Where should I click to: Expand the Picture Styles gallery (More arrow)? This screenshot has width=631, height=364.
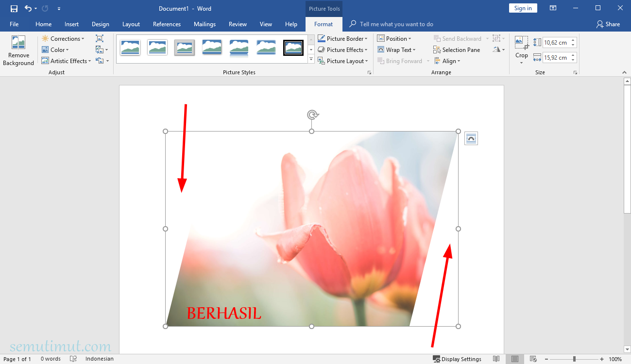pos(311,59)
